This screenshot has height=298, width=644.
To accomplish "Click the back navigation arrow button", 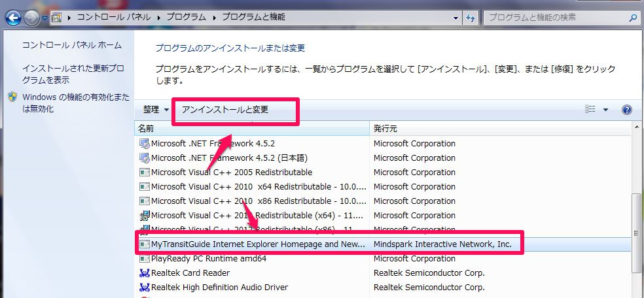I will click(x=12, y=18).
